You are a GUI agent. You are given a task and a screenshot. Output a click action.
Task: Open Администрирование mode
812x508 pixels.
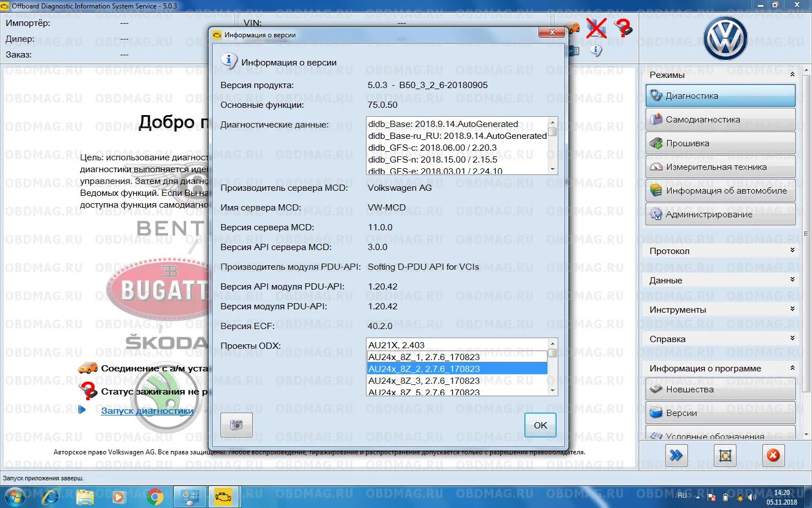click(x=720, y=214)
